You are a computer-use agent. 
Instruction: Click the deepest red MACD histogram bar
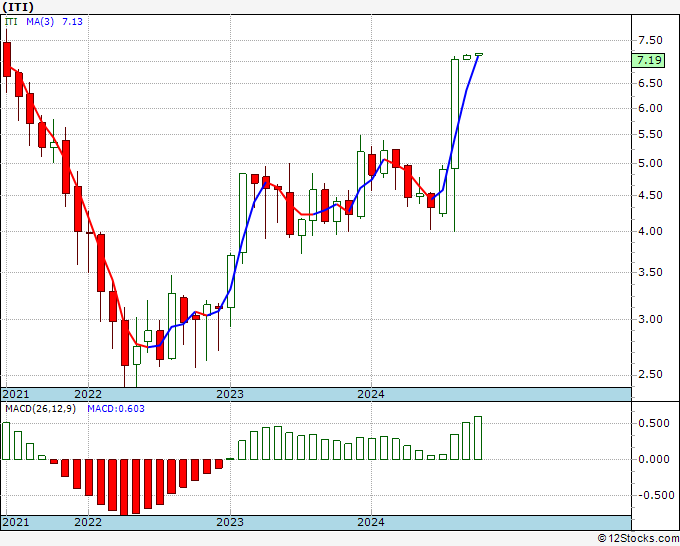point(124,487)
